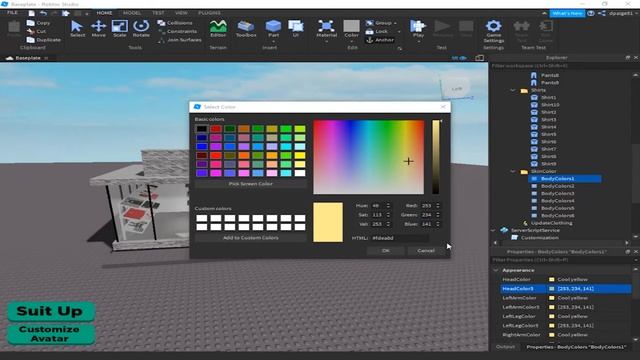Select the UpdateClothing script
Image resolution: width=640 pixels, height=360 pixels.
click(551, 223)
